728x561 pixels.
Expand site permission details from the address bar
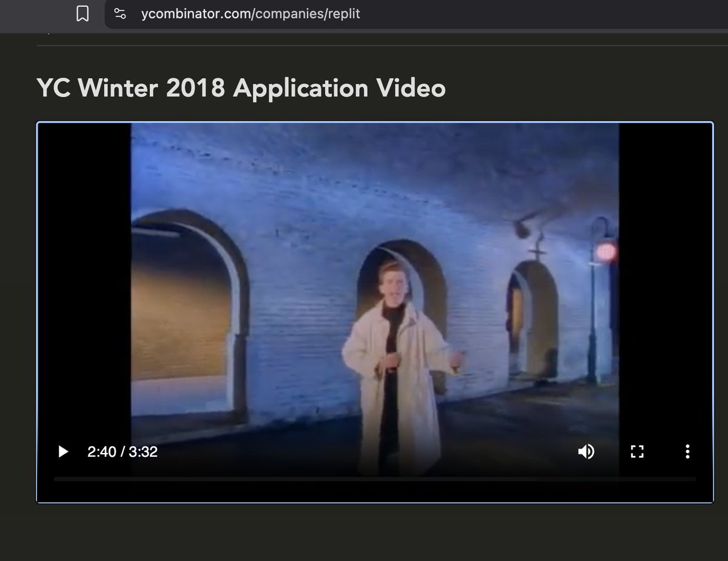point(120,13)
